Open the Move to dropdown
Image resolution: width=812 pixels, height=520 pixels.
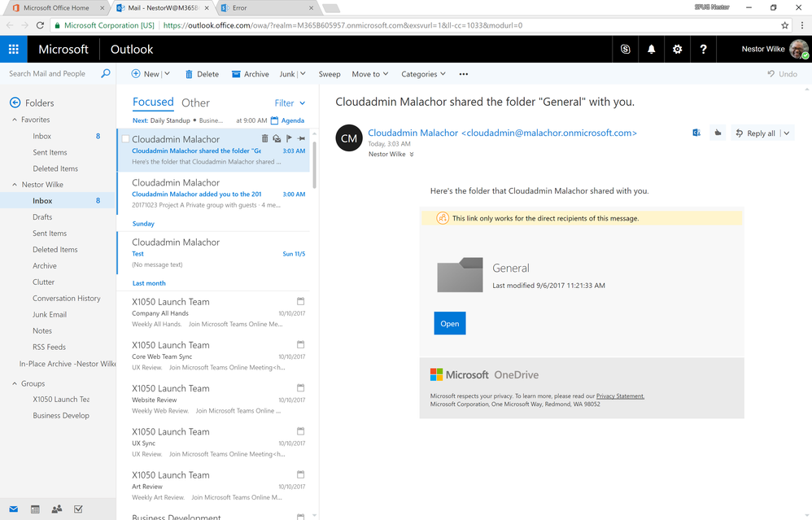coord(369,74)
